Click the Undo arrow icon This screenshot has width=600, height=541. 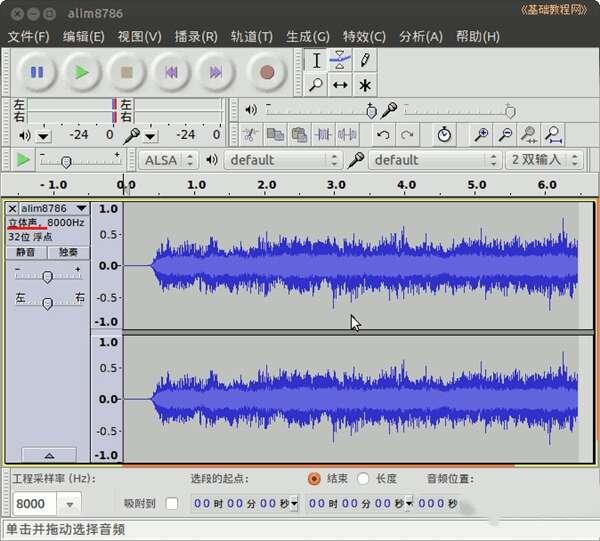383,134
